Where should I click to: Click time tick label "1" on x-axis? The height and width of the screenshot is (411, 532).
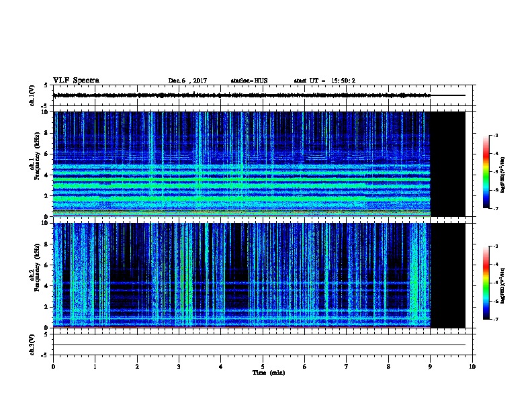tap(95, 367)
